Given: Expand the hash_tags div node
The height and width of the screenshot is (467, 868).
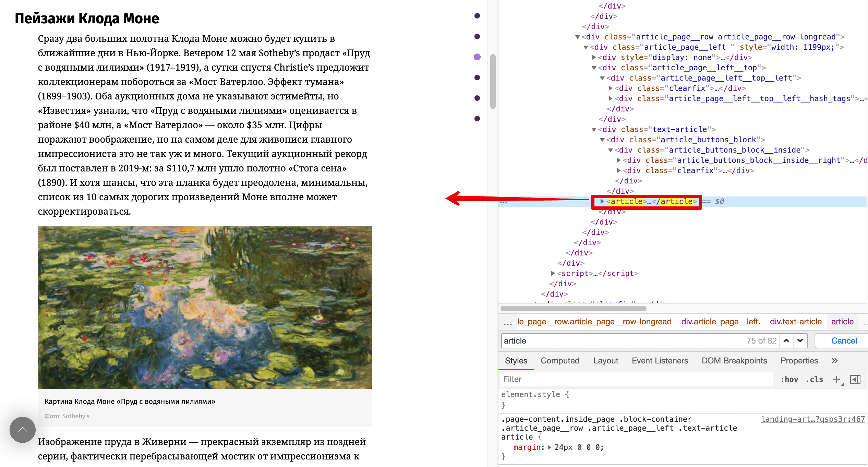Looking at the screenshot, I should pos(611,98).
